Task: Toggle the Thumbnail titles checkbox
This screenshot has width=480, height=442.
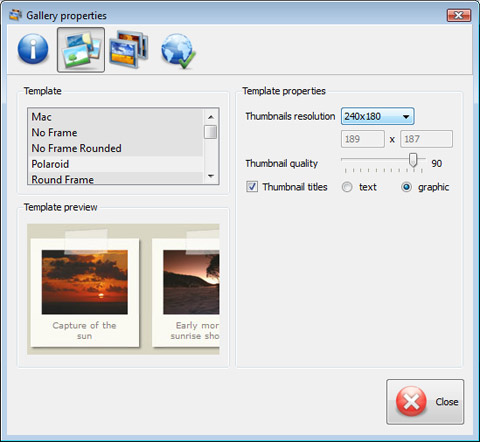Action: tap(252, 187)
